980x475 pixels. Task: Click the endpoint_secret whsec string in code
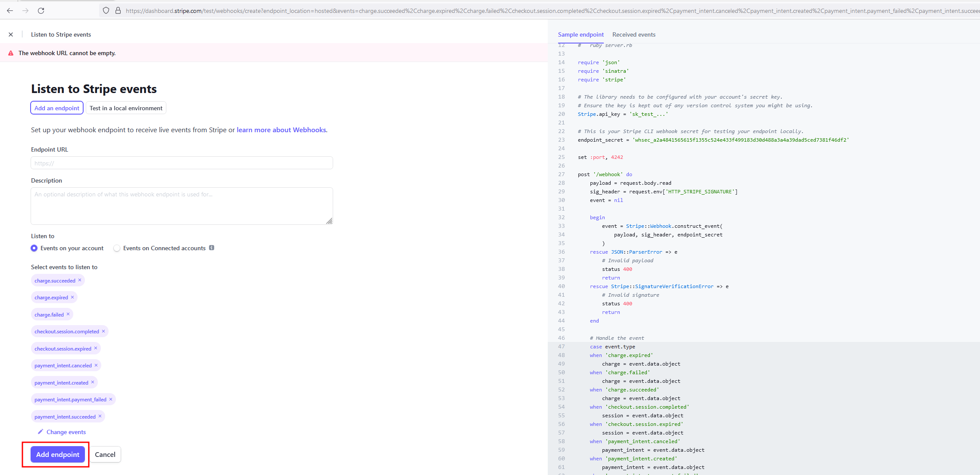click(740, 140)
